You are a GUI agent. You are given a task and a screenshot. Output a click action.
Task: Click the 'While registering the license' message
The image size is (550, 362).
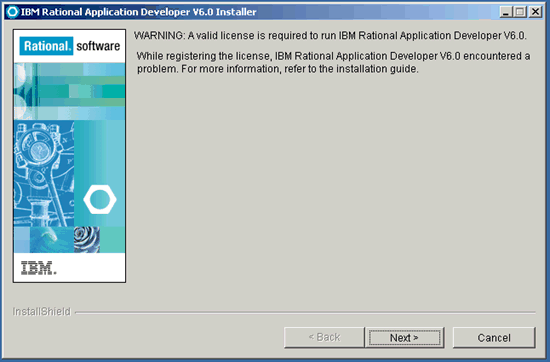point(333,62)
